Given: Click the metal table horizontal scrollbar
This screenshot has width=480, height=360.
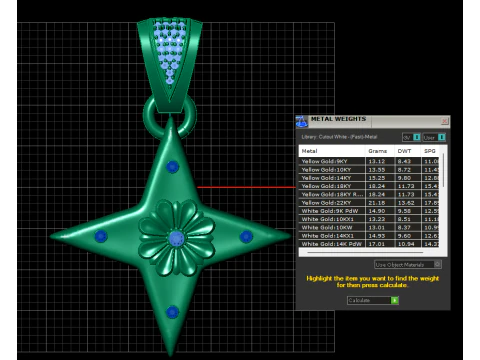Looking at the screenshot, I should coord(365,253).
